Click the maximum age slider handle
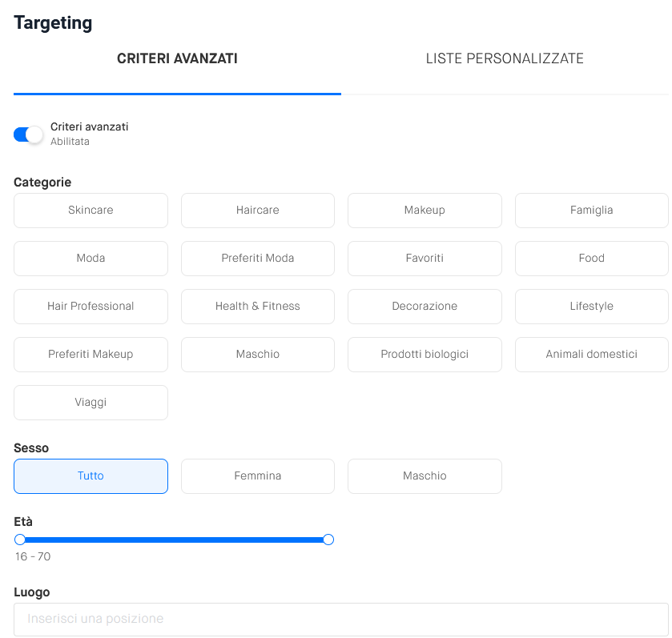This screenshot has width=672, height=638. click(x=328, y=540)
